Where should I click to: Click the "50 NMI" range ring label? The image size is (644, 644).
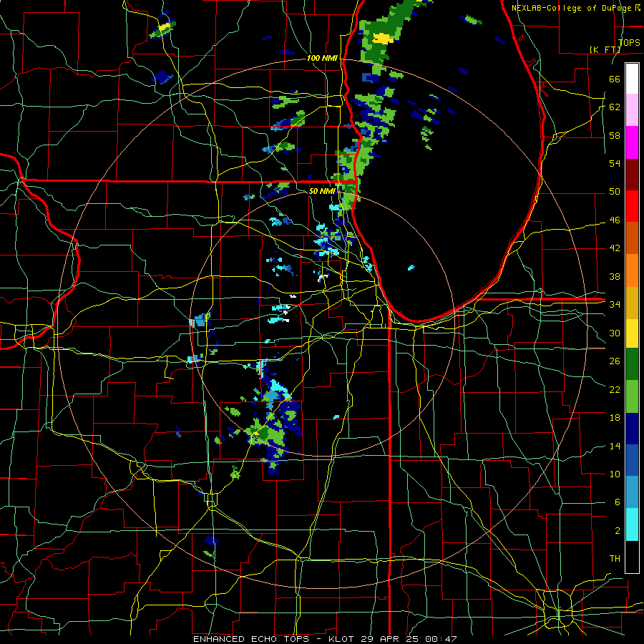[x=323, y=191]
